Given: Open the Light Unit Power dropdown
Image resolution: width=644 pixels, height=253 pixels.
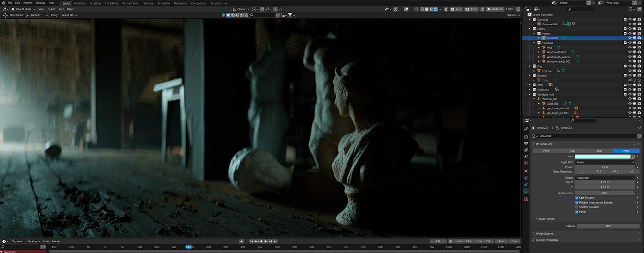Looking at the screenshot, I should [x=605, y=162].
